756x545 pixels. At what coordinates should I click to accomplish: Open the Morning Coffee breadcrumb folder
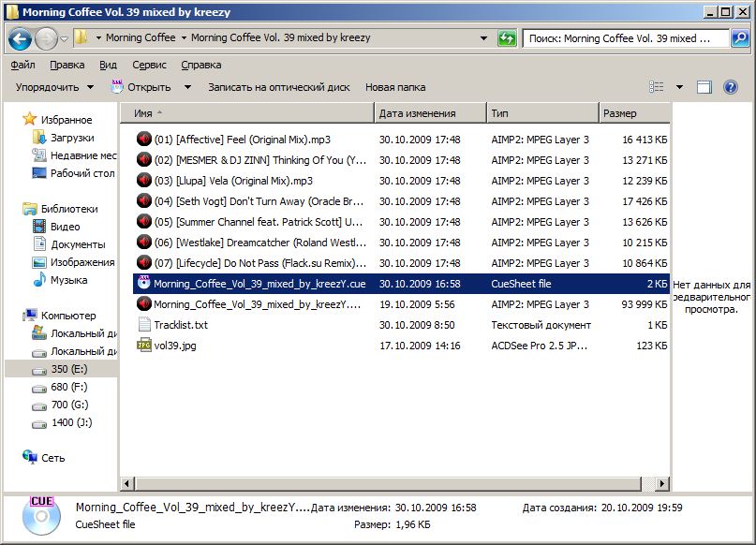click(x=141, y=37)
